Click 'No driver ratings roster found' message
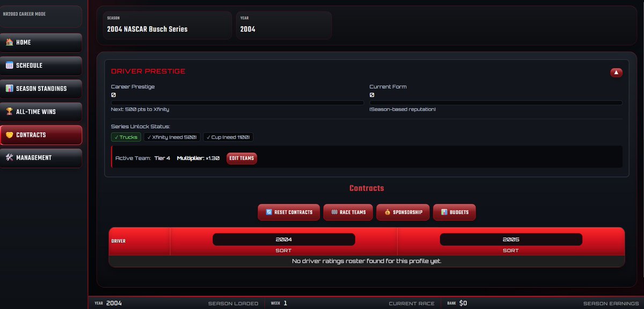The width and height of the screenshot is (644, 309). 367,261
